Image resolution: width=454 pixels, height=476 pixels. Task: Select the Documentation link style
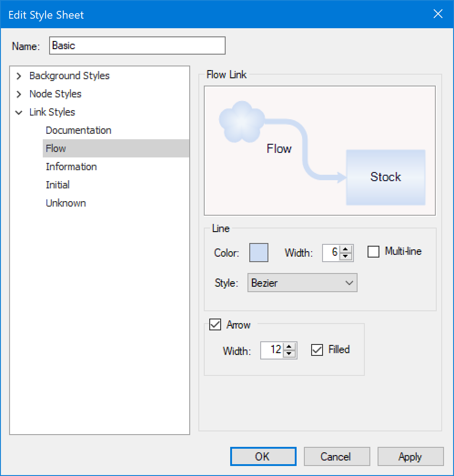pyautogui.click(x=78, y=130)
